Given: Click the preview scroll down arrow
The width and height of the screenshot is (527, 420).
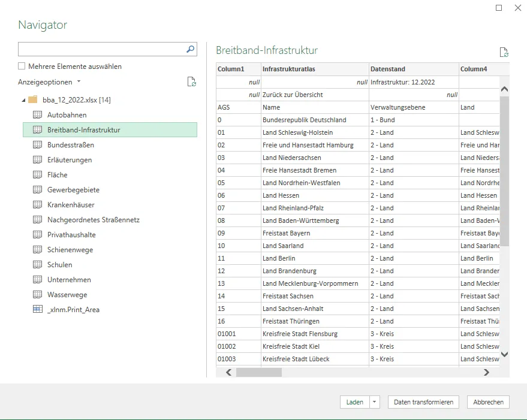Looking at the screenshot, I should [504, 354].
